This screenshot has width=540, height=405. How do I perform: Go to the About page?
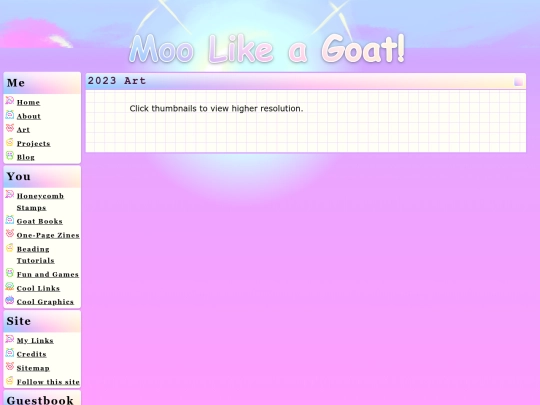tap(29, 116)
